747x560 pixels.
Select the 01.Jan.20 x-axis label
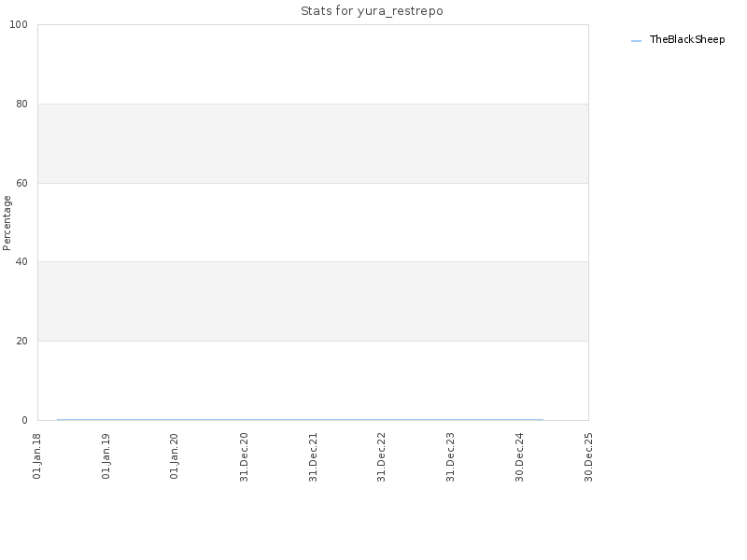coord(175,455)
